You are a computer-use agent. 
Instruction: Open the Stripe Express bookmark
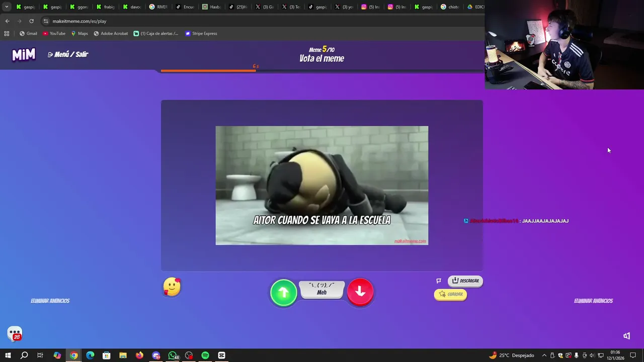[201, 34]
